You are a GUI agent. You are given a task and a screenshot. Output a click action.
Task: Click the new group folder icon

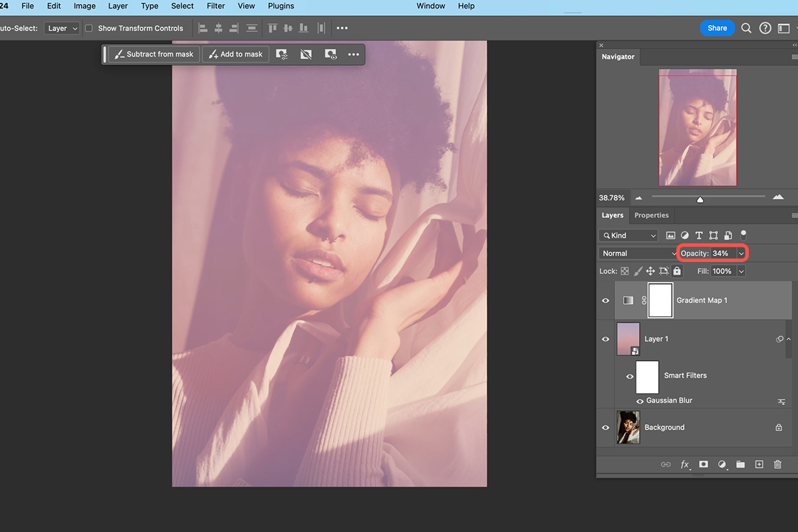coord(740,464)
